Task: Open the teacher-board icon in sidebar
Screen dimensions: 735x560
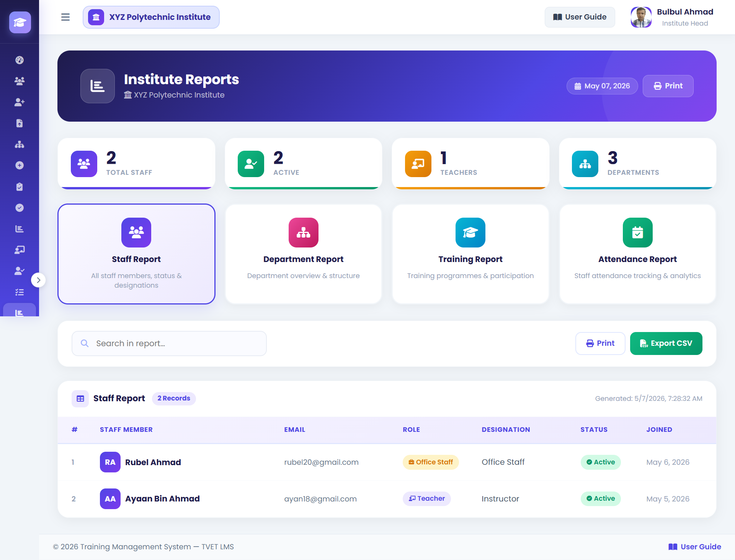Action: (x=20, y=250)
